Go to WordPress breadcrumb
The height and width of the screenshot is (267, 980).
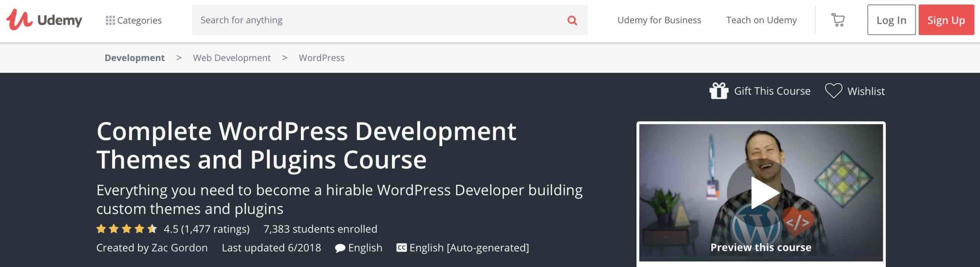click(x=322, y=58)
